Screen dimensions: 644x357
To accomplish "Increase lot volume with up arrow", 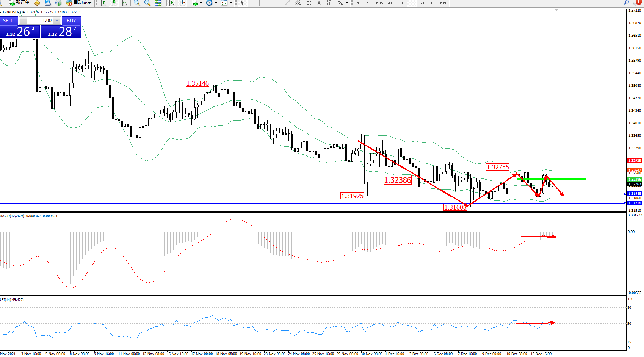I will coord(56,20).
